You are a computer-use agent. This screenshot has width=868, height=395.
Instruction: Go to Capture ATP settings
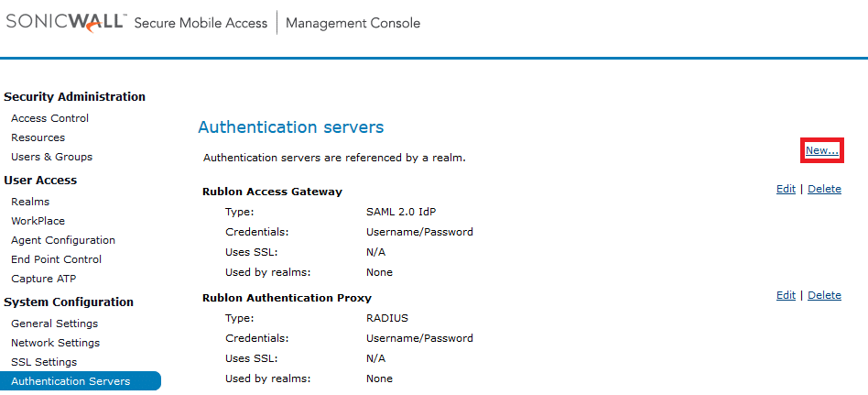tap(44, 279)
